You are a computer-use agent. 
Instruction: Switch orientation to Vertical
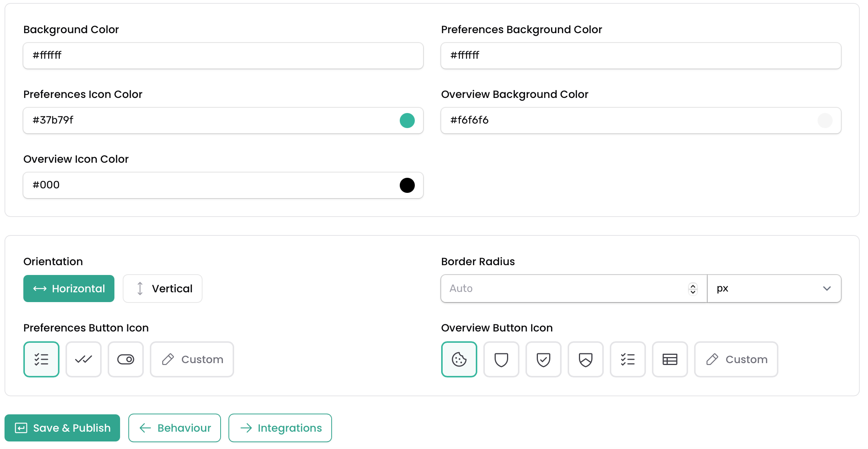tap(163, 289)
